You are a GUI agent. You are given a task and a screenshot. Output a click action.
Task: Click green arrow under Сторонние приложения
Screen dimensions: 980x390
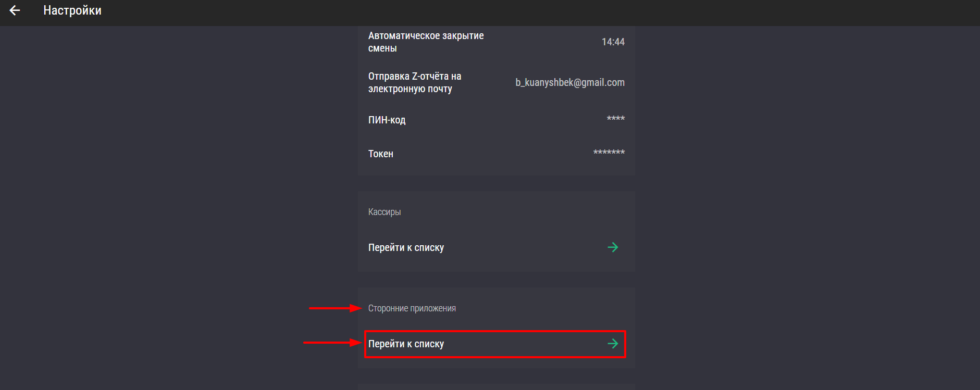coord(613,344)
